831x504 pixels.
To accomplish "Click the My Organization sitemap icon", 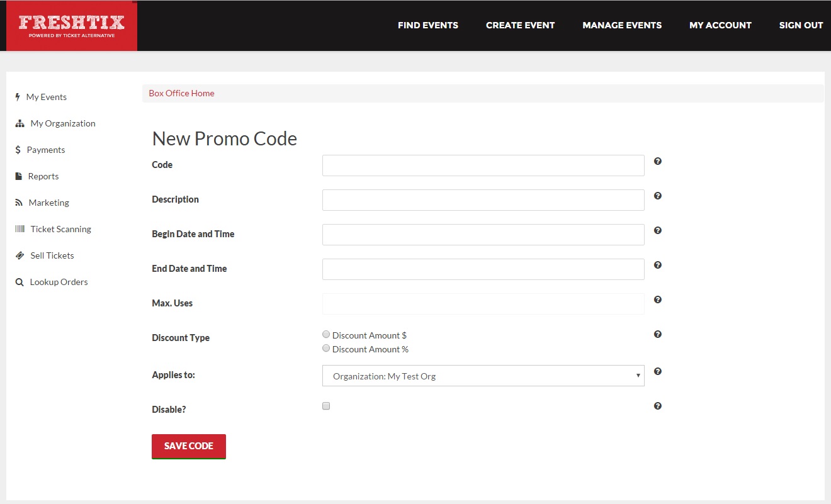I will pos(20,123).
